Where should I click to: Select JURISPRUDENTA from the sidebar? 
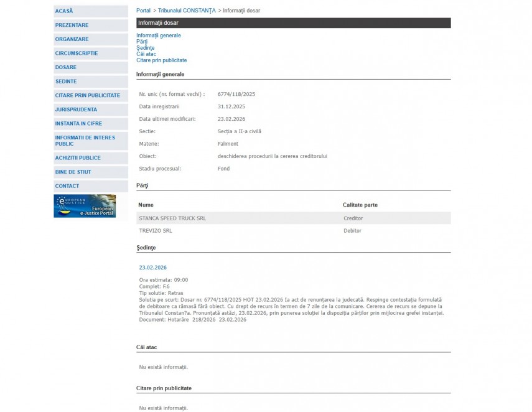pos(76,110)
